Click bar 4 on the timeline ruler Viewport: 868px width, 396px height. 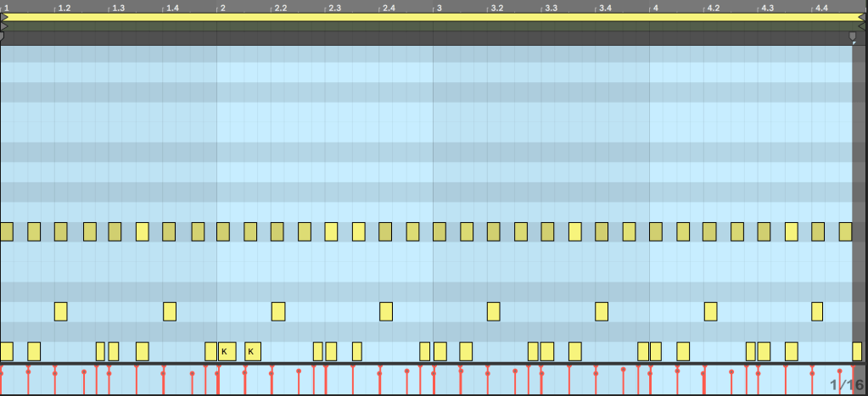[655, 8]
